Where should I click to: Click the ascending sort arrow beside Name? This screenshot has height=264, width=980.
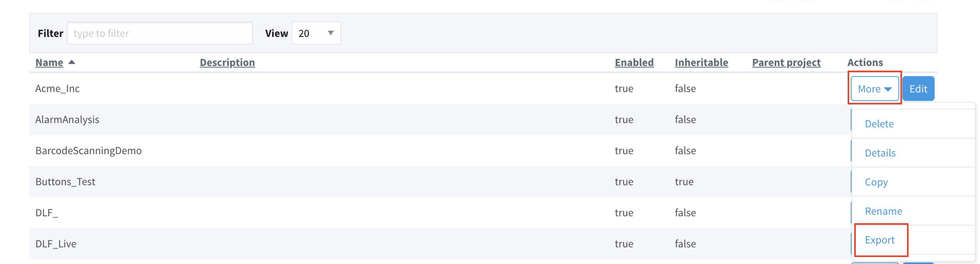[71, 62]
